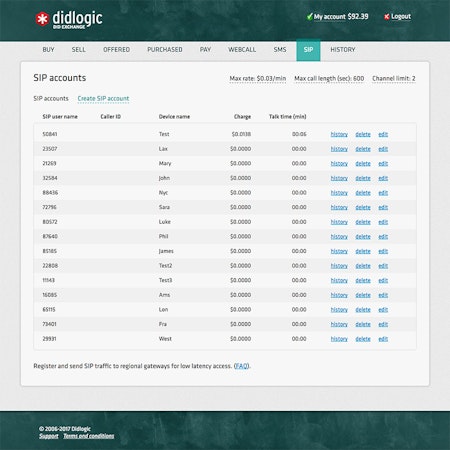Open the SMS tab
This screenshot has height=450, width=450.
(x=280, y=50)
